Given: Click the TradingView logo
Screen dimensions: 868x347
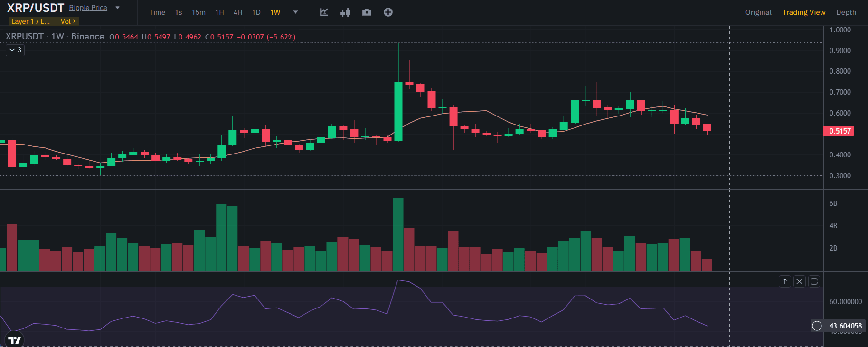Looking at the screenshot, I should [15, 339].
